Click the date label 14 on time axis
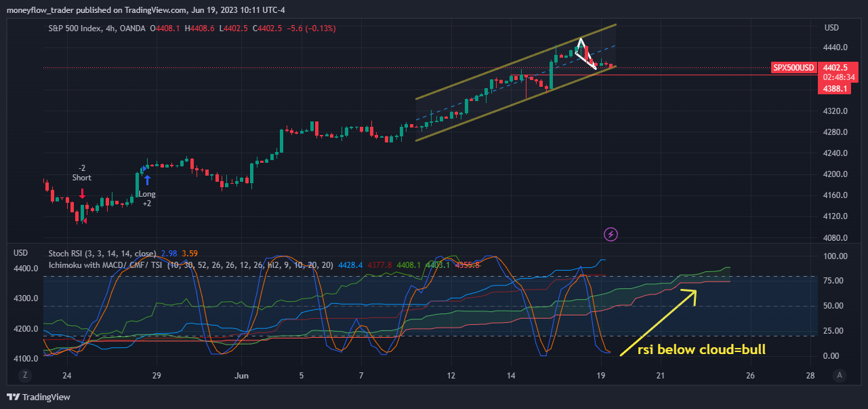Screen dimensions: 868x409 pos(511,375)
